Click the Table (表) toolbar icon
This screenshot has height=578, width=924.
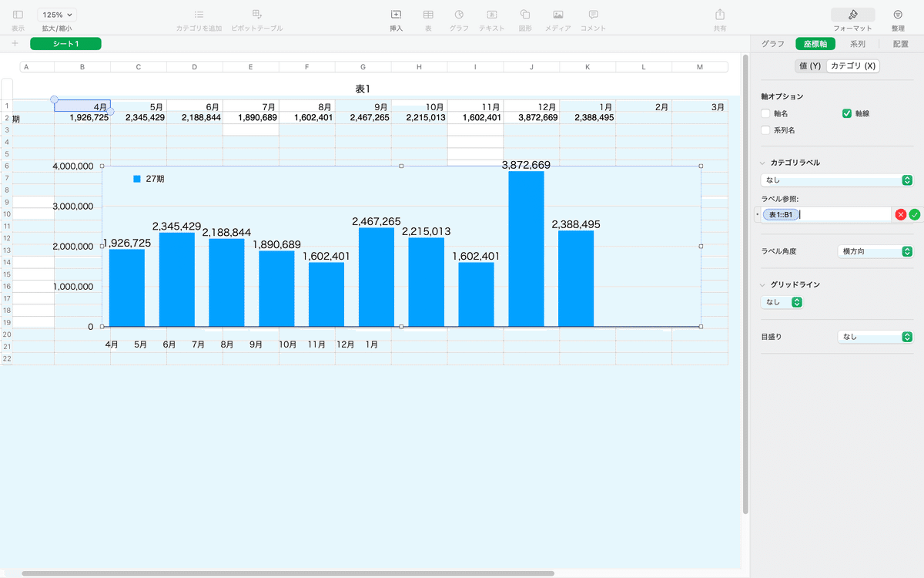point(428,15)
